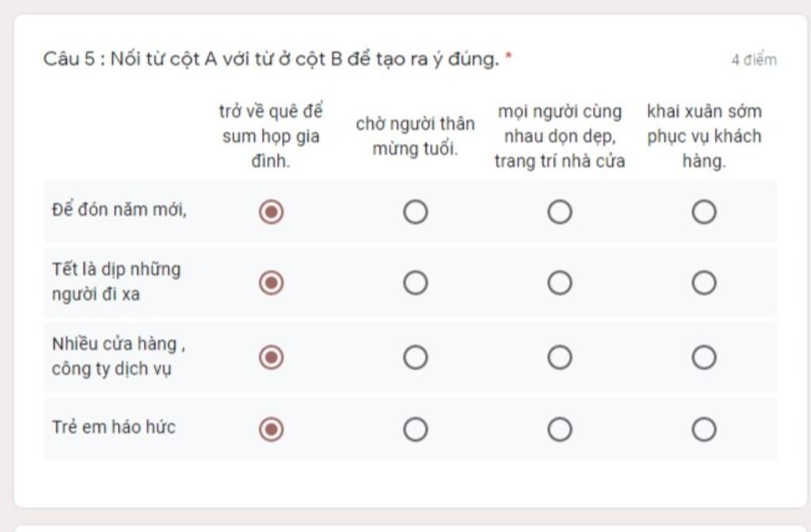The width and height of the screenshot is (811, 532).
Task: Select 'mọi người cùng nhau dọn dẹp' for 'Trẻ em háo hức'
Action: pos(560,429)
